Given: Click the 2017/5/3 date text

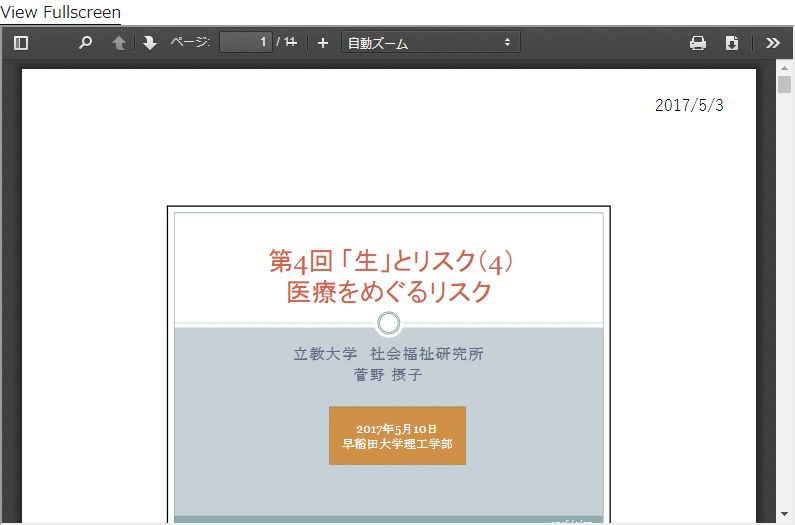Looking at the screenshot, I should coord(689,105).
